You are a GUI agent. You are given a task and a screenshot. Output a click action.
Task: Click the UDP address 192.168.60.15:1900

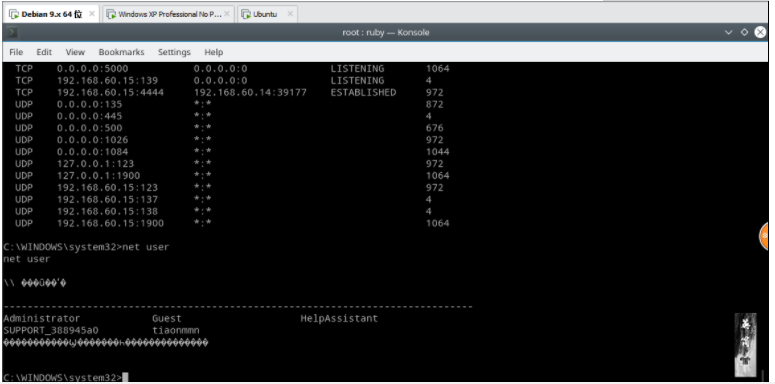(x=110, y=223)
